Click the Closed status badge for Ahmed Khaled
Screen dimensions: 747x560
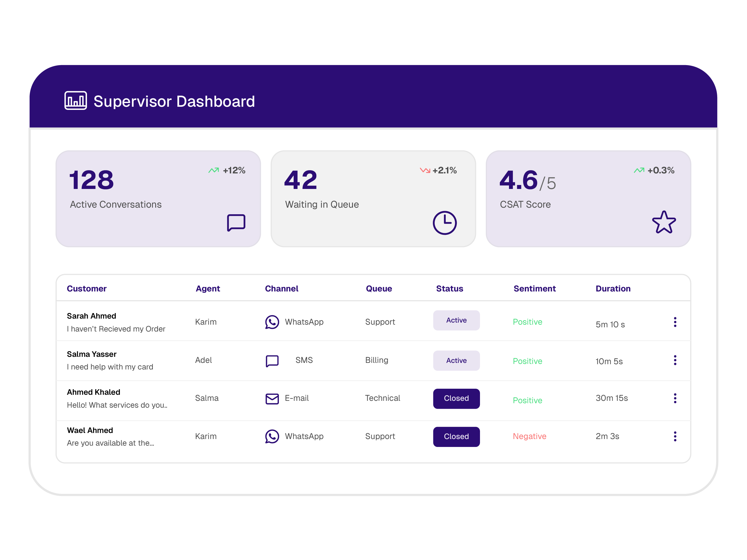(456, 399)
